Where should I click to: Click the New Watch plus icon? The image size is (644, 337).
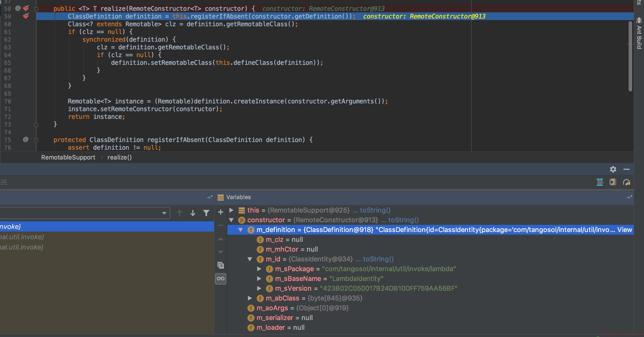[x=220, y=212]
